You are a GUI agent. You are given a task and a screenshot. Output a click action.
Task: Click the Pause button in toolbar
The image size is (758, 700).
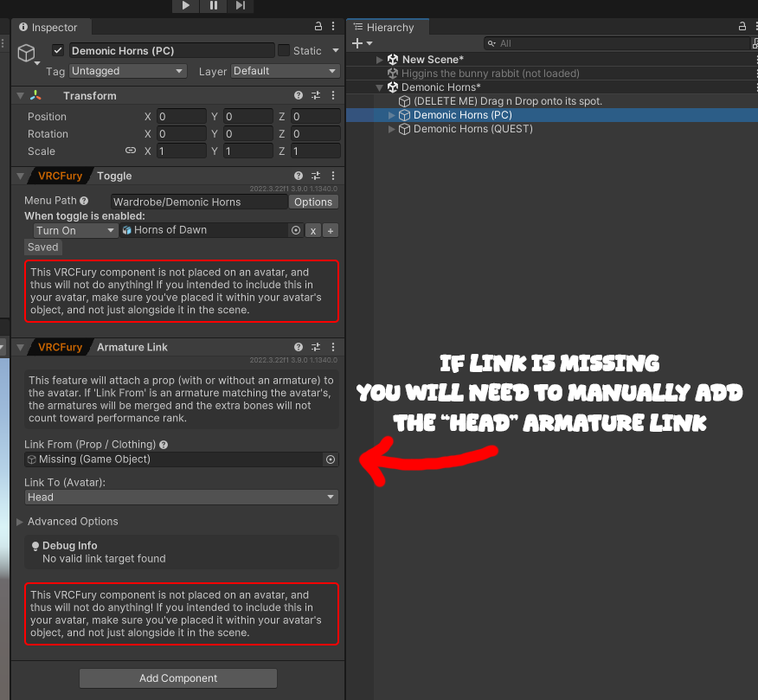[213, 5]
